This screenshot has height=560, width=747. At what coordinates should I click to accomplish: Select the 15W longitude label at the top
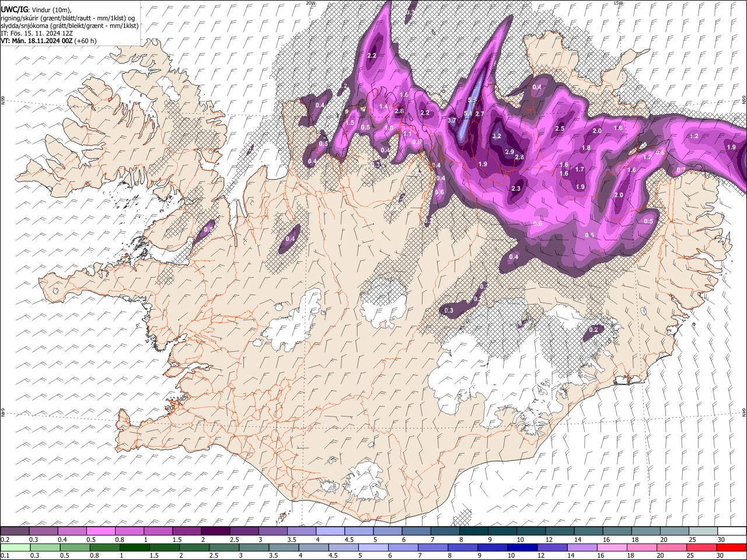point(619,3)
